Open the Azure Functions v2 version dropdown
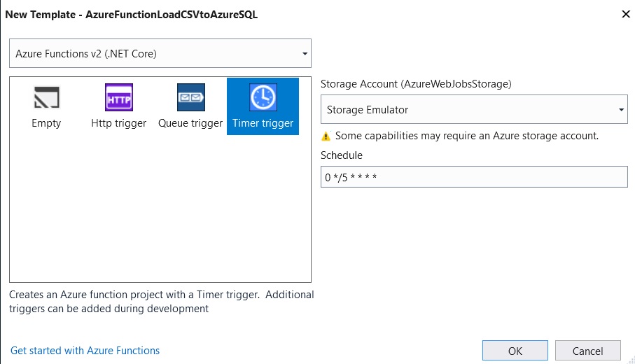This screenshot has width=635, height=364. [x=160, y=53]
